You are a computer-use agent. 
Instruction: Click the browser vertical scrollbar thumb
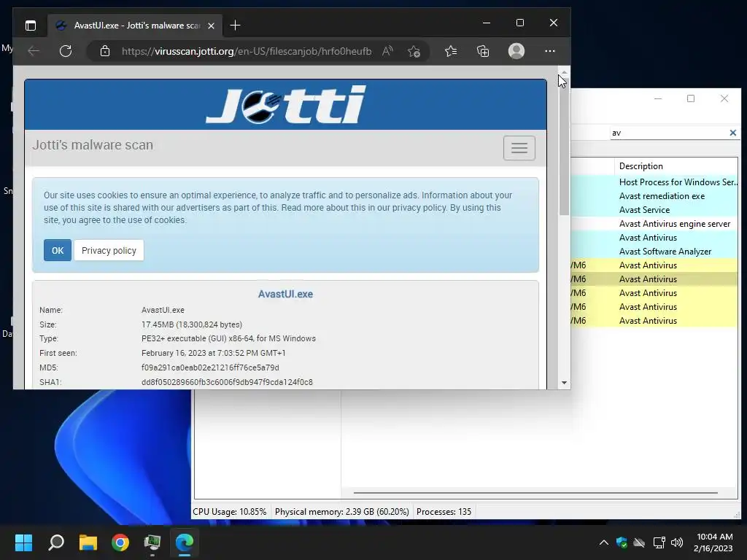pos(564,147)
